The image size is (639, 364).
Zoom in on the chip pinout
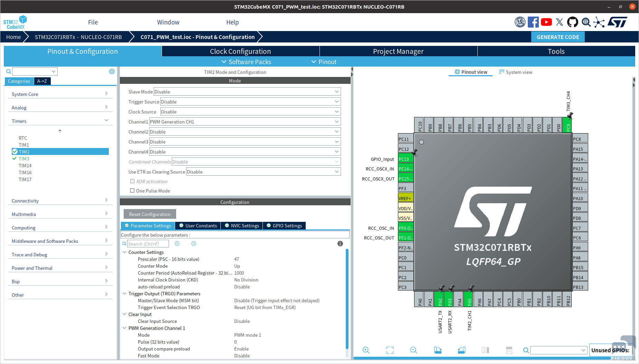click(x=366, y=350)
